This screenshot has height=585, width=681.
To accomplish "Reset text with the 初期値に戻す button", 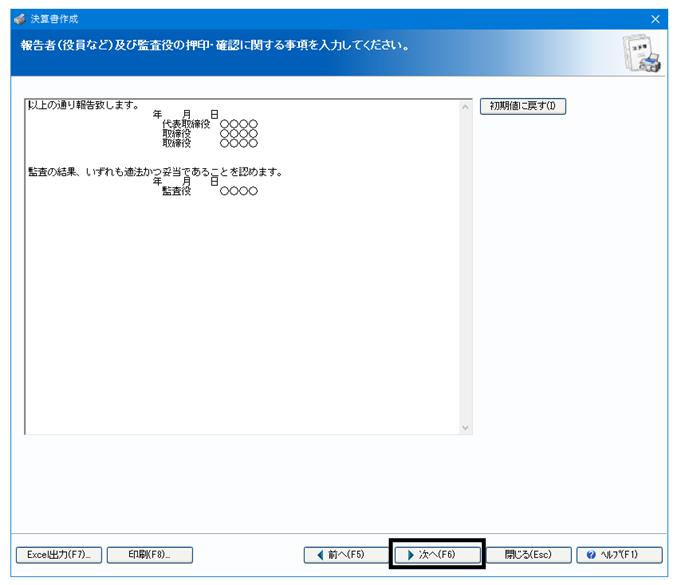I will tap(523, 106).
